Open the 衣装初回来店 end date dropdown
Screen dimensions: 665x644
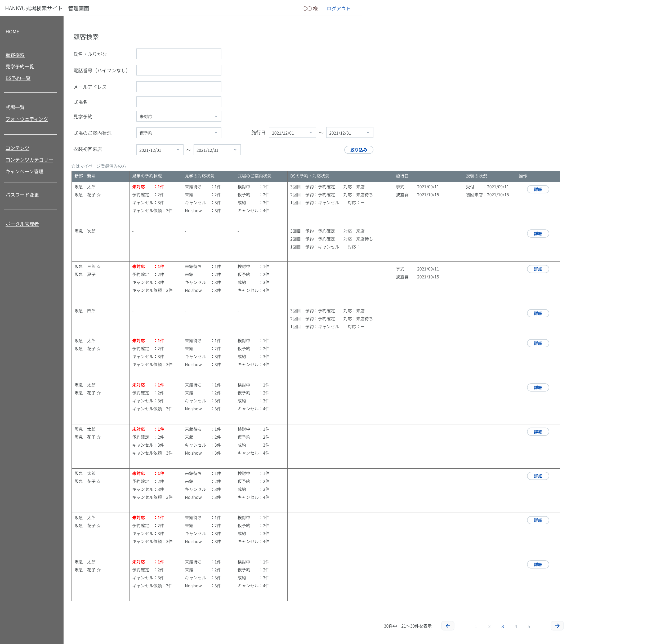pos(217,150)
